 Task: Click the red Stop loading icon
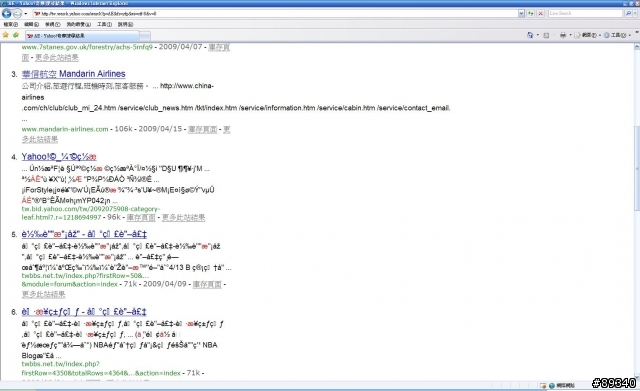(540, 13)
